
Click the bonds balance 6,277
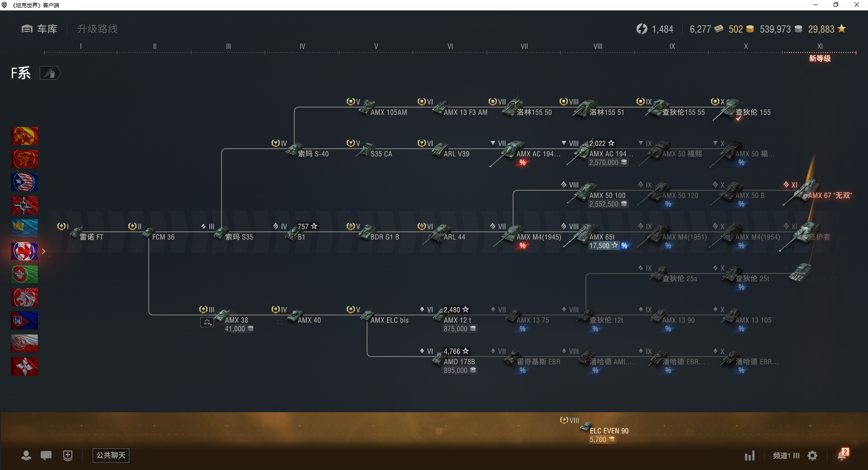(706, 29)
